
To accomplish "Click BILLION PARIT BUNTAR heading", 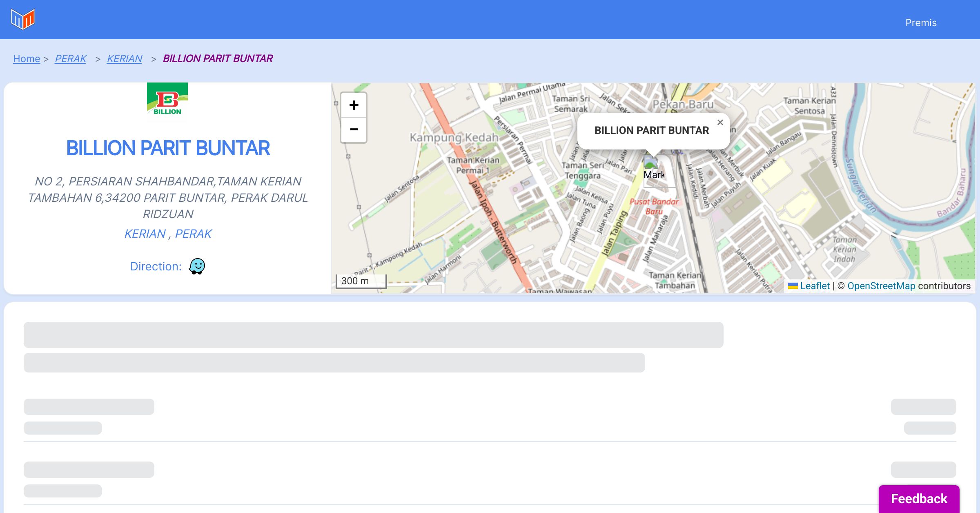I will (x=168, y=148).
